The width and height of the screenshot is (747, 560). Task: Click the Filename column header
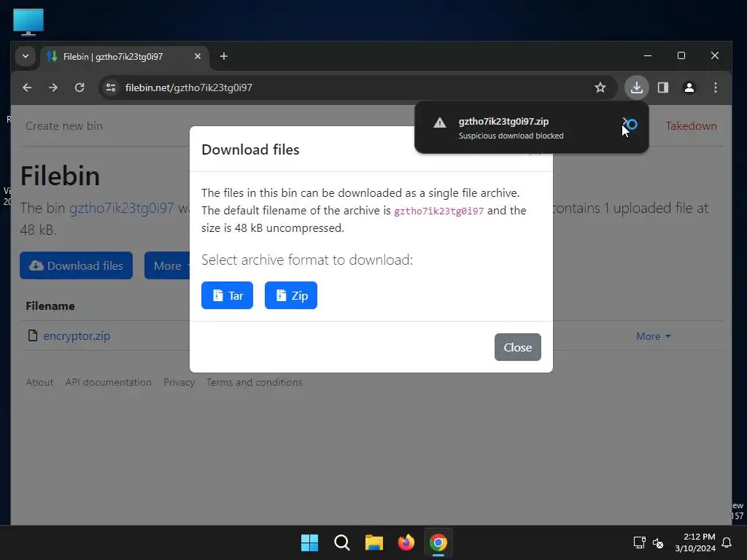point(50,306)
